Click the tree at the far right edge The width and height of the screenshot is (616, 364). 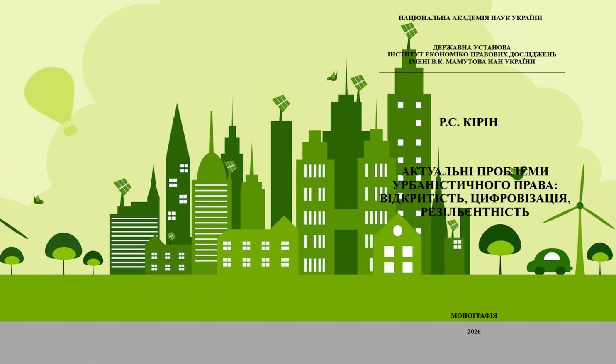[x=599, y=254]
